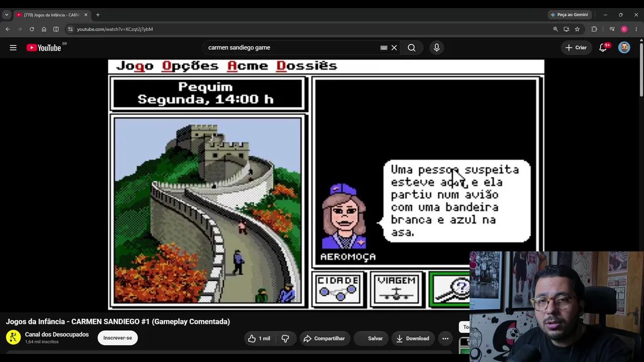Click the magnifying glass investigate button in game
Viewport: 644px width, 362px height.
(x=450, y=289)
